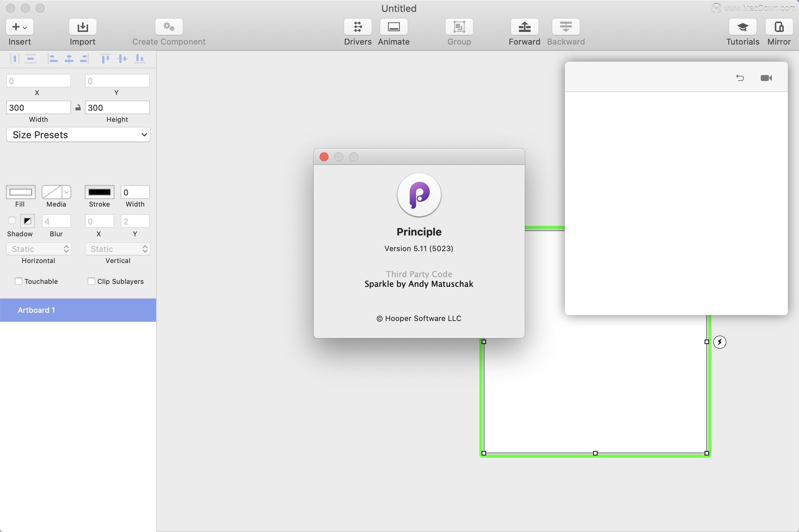799x532 pixels.
Task: Open the Shadow color swatch
Action: pyautogui.click(x=28, y=221)
